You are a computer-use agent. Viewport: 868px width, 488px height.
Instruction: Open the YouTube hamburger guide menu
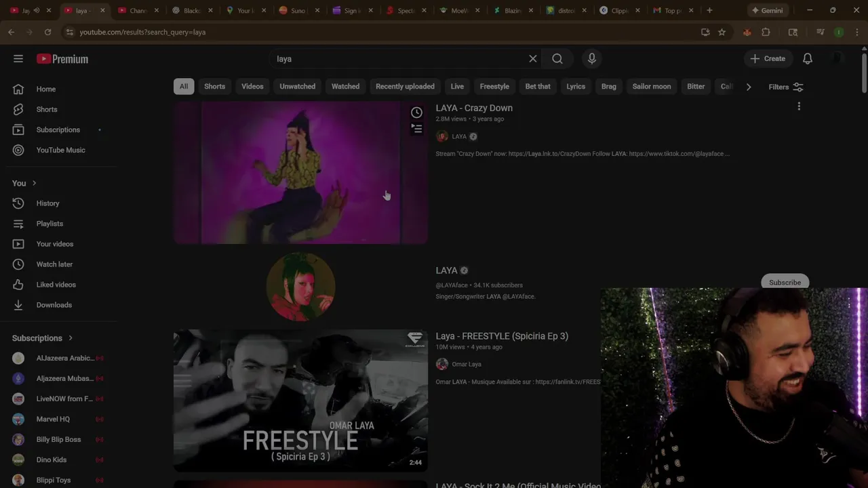coord(18,59)
